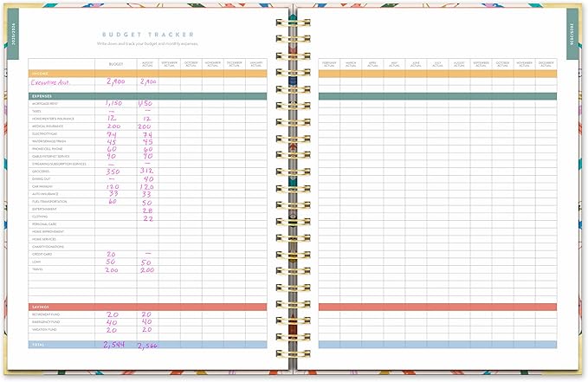This screenshot has width=588, height=382.
Task: Click the 28 value in the Entertainment row
Action: (x=147, y=210)
